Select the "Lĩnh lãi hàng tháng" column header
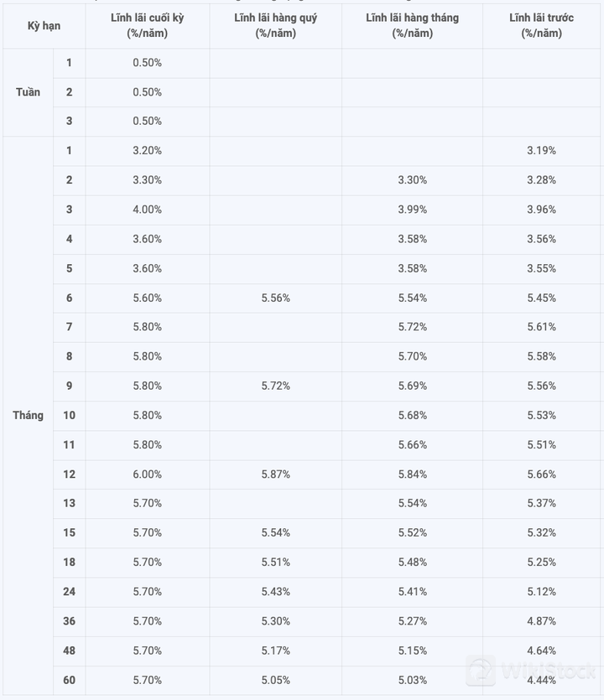Viewport: 604px width, 700px height. [412, 26]
